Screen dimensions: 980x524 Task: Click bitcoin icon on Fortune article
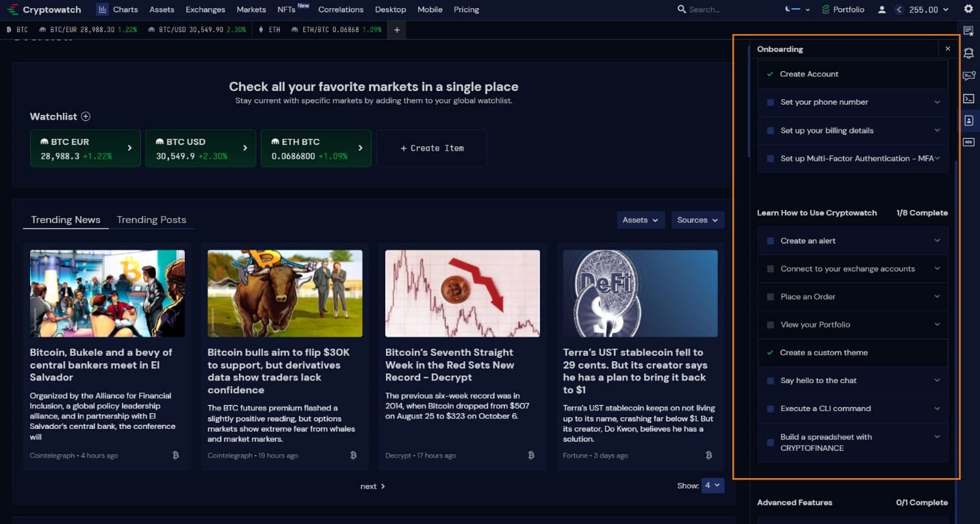click(x=708, y=455)
